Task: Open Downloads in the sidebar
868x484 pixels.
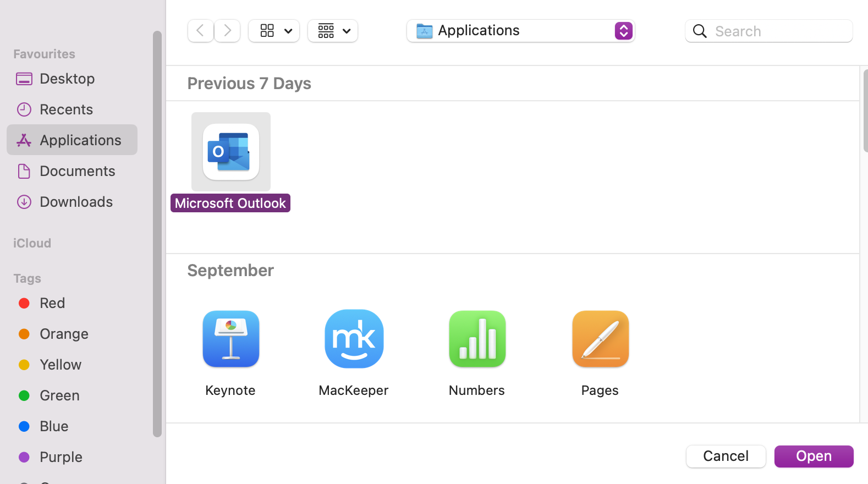Action: (x=72, y=202)
